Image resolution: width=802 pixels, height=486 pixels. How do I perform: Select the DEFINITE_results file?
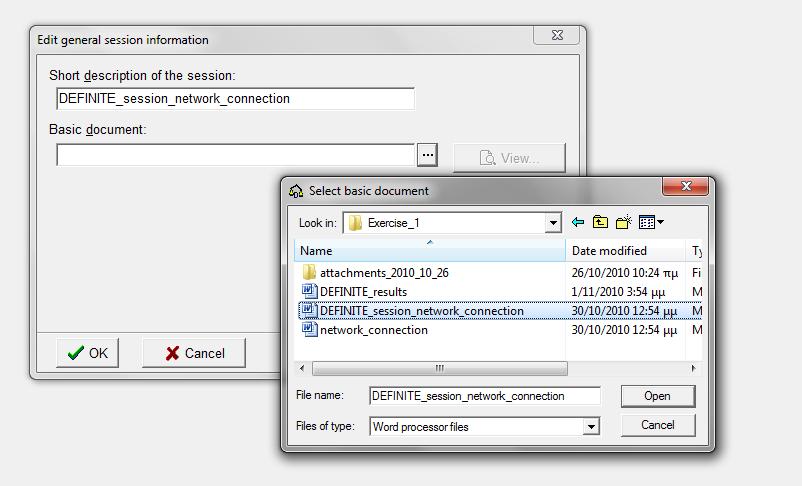point(363,292)
